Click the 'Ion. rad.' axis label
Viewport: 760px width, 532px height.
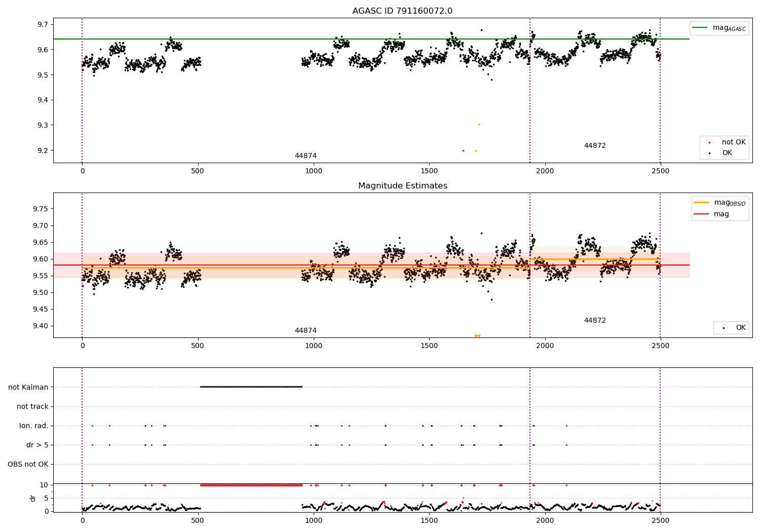pos(34,426)
